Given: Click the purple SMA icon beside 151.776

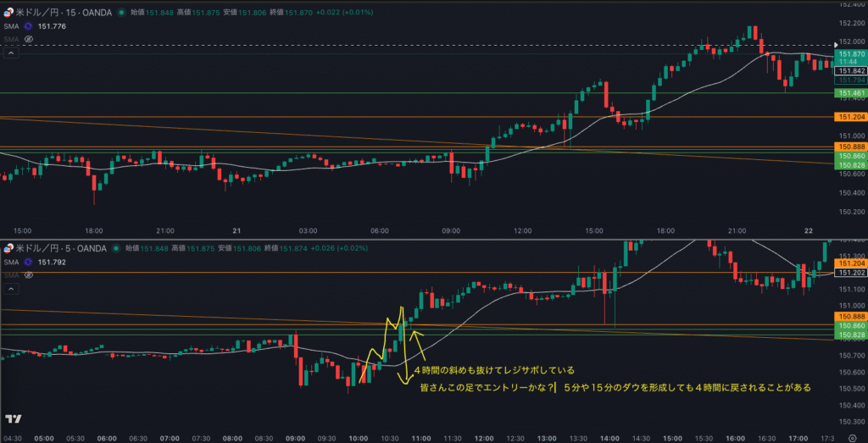Looking at the screenshot, I should [29, 25].
